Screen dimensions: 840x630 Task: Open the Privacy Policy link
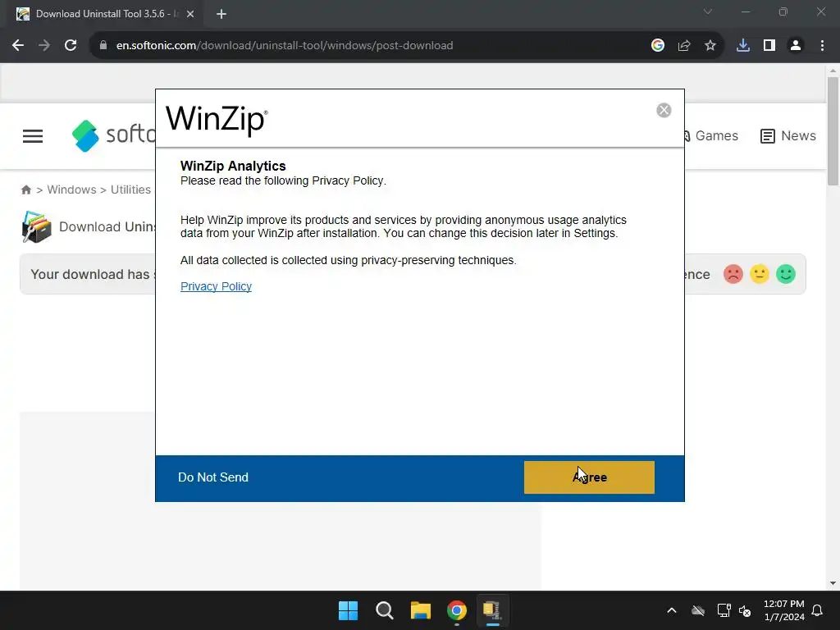point(216,286)
